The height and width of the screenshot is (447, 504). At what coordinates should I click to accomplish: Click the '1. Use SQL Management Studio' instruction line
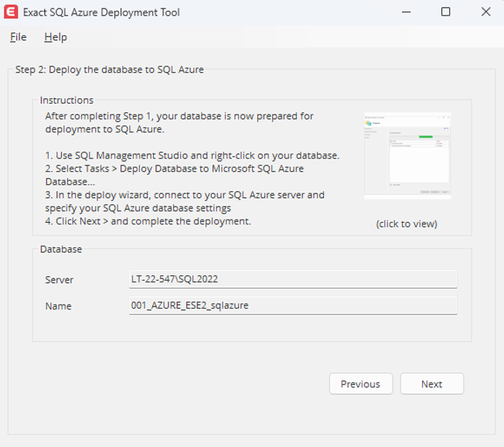pos(192,155)
